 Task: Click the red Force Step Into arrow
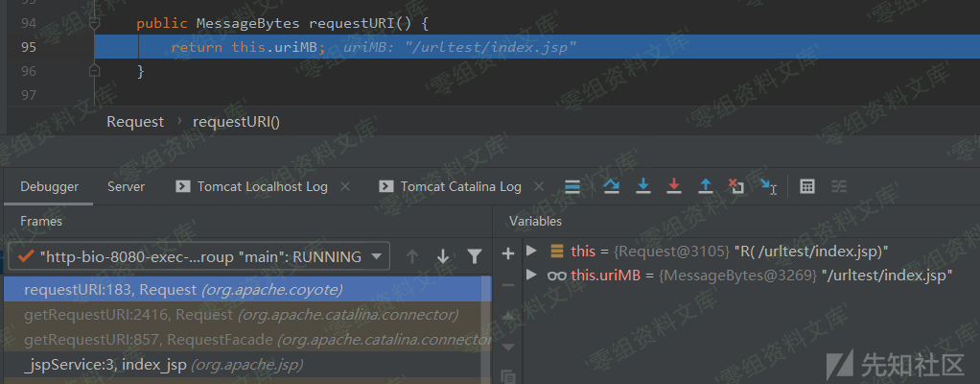click(673, 186)
